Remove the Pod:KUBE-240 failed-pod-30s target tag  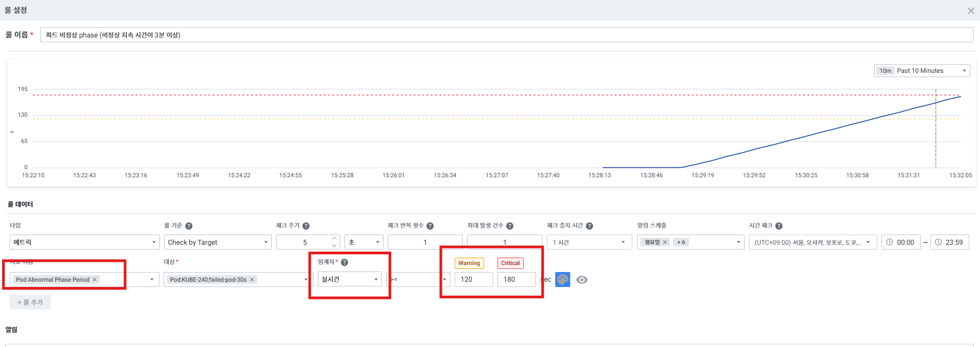pos(252,280)
